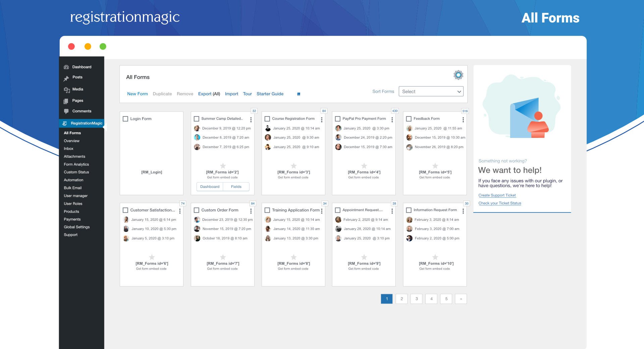Click avatar beside January 25, 2020 @ 10:14 am
644x349 pixels.
point(268,128)
